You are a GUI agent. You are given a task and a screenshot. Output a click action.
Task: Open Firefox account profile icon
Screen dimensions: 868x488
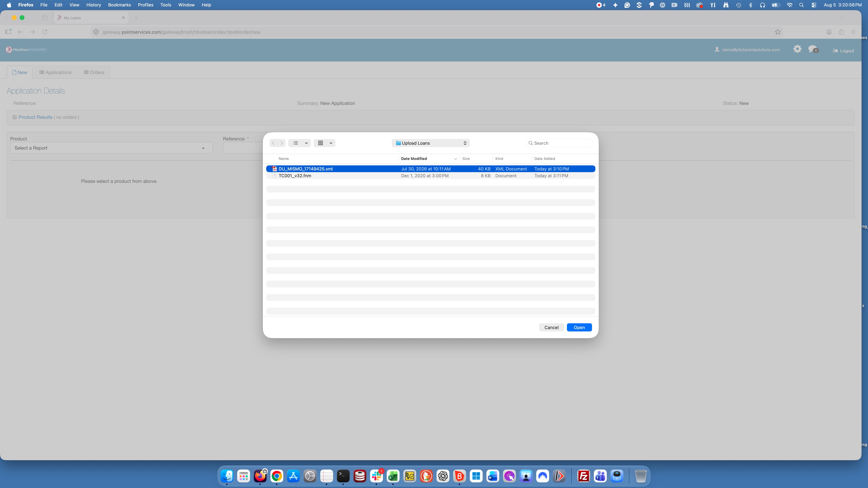(829, 32)
